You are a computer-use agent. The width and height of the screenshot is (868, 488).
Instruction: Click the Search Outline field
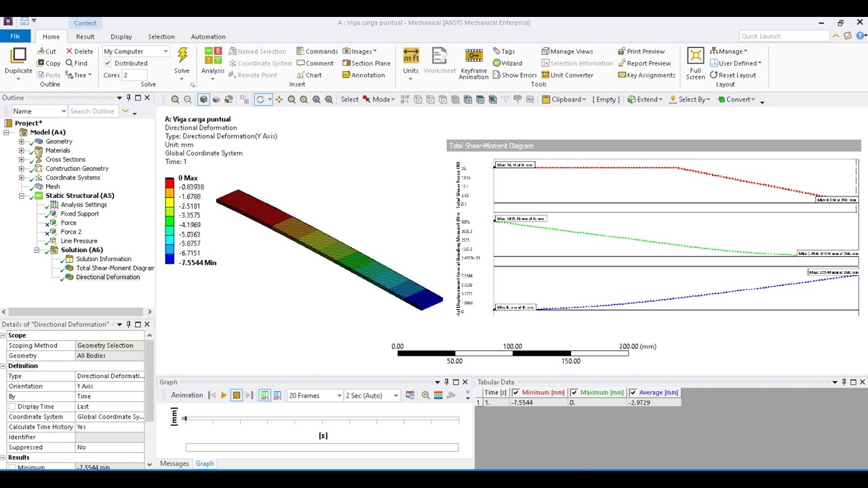point(93,111)
